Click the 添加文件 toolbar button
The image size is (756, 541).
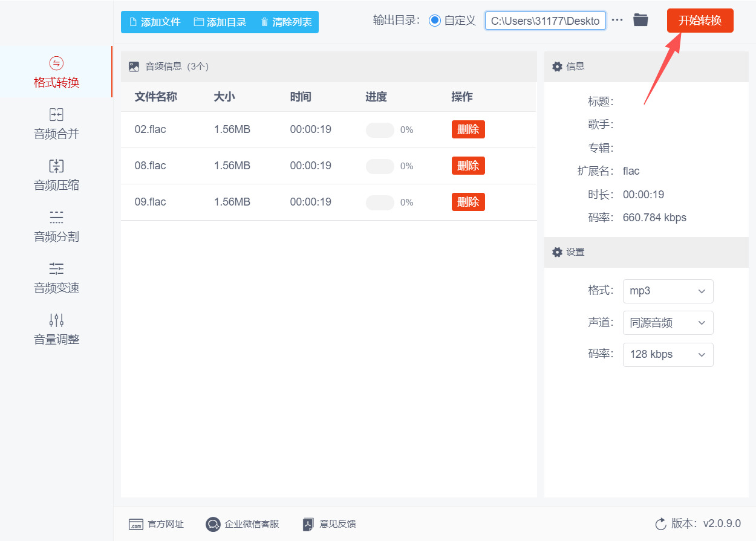[155, 22]
